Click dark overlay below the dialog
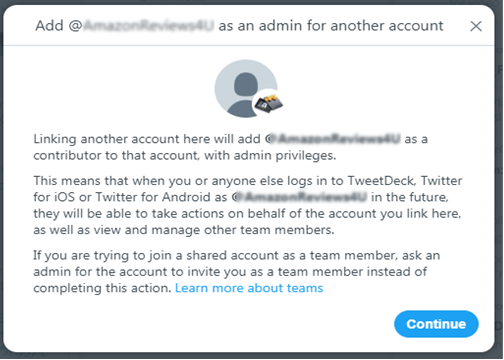The image size is (504, 360). 252,356
